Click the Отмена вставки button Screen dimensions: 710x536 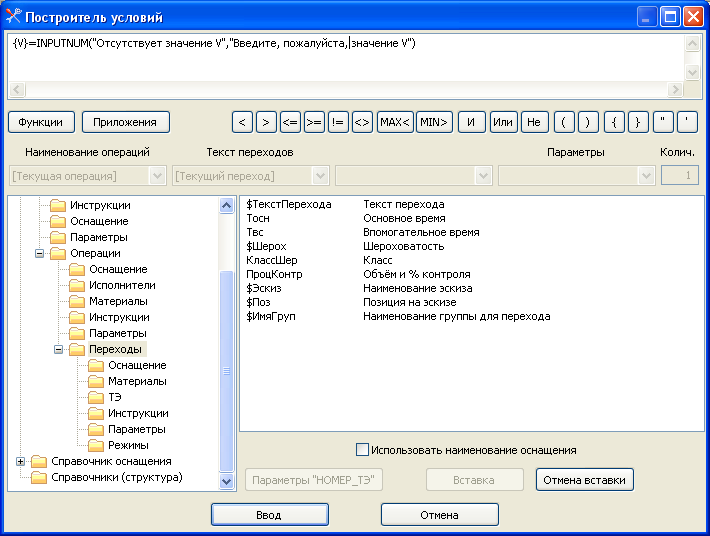point(584,480)
